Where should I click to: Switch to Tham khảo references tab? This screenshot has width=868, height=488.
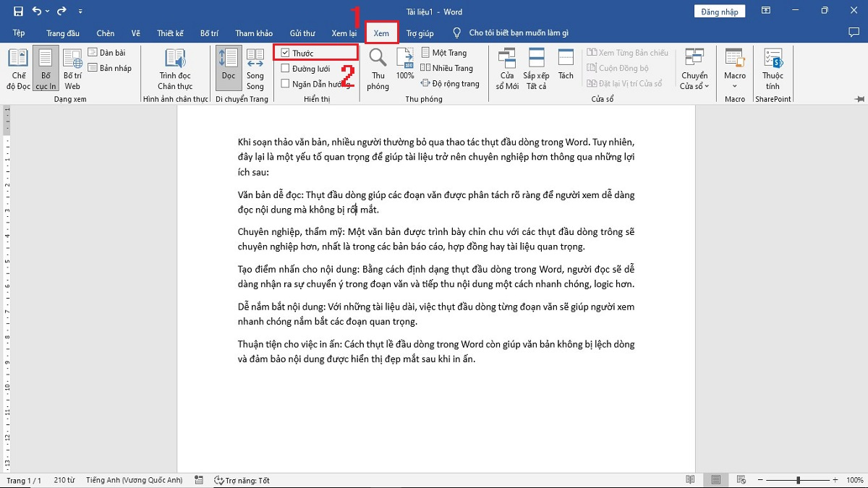pos(254,33)
